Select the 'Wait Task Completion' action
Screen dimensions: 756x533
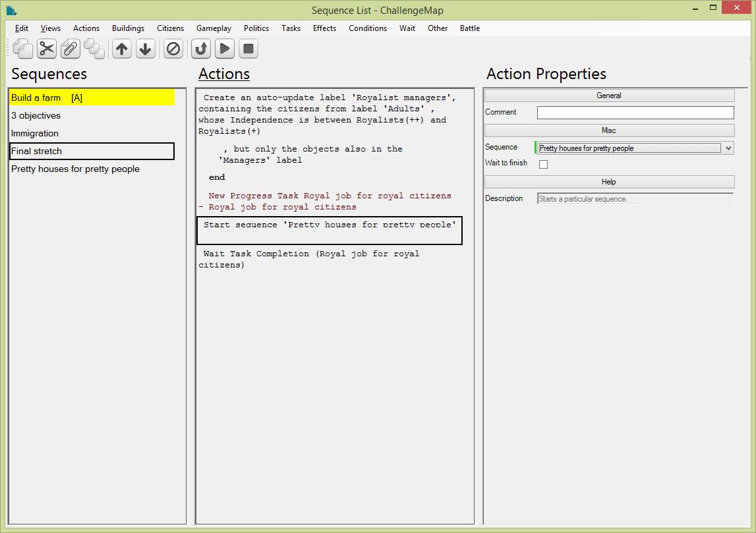tap(330, 260)
